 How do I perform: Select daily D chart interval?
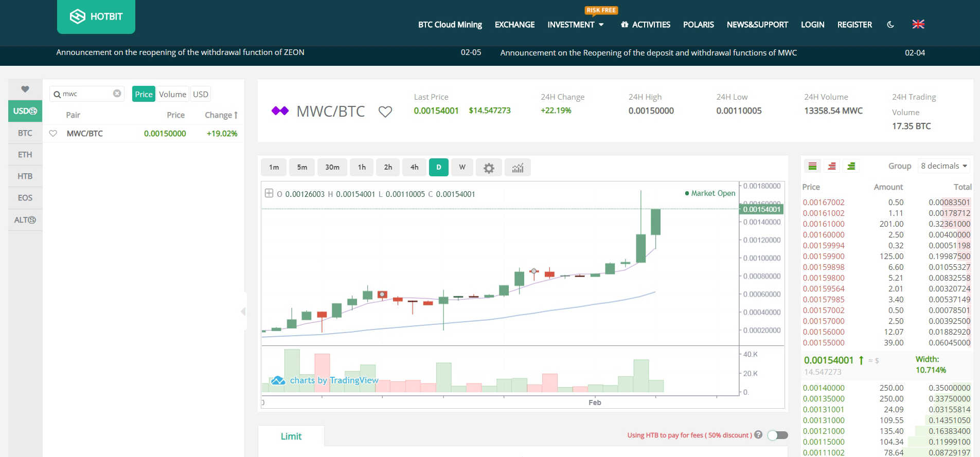pos(439,168)
